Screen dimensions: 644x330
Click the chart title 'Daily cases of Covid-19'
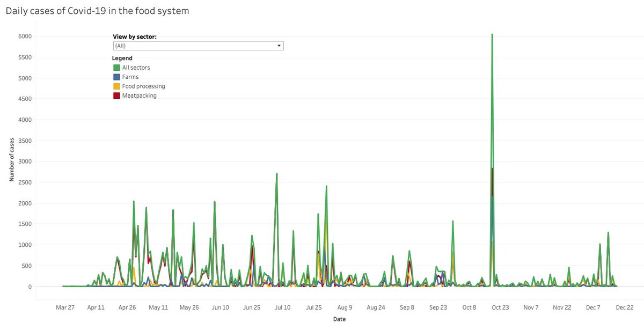tap(97, 10)
